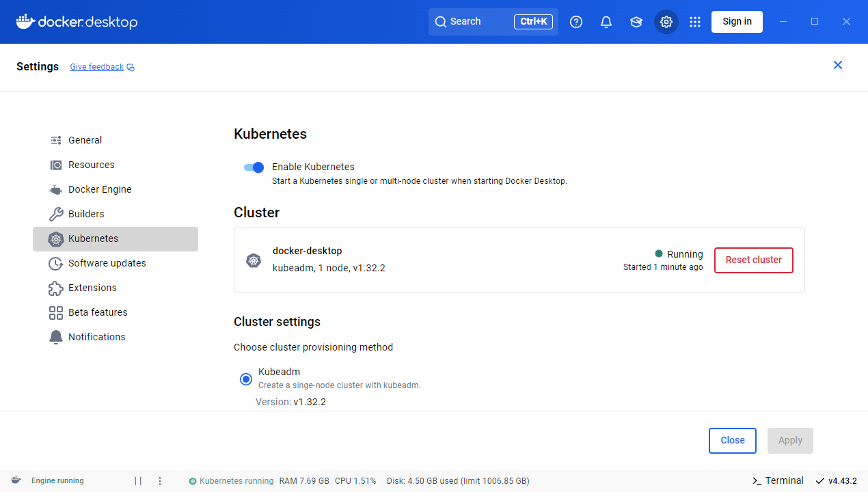Open the Docker Engine settings section
This screenshot has width=868, height=492.
coord(116,189)
